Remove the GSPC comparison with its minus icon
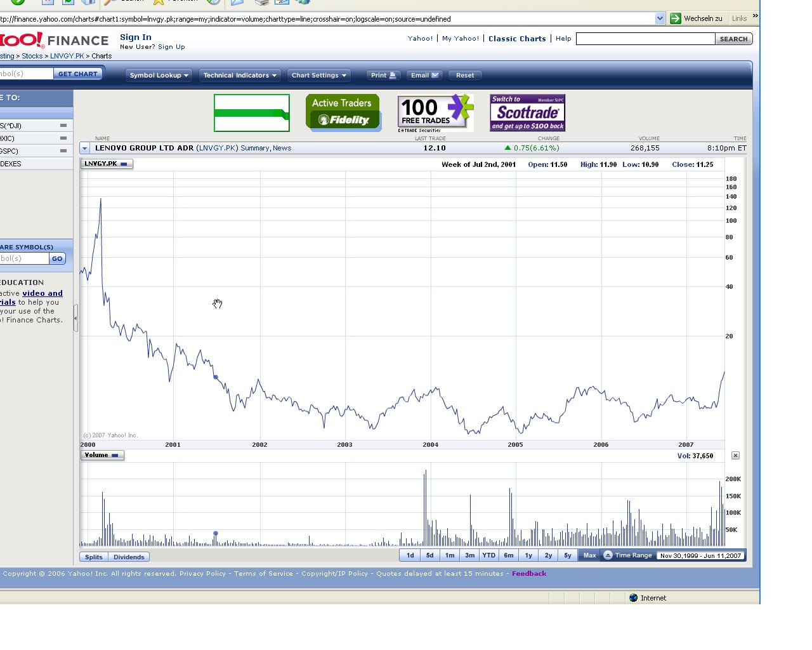 pyautogui.click(x=63, y=151)
